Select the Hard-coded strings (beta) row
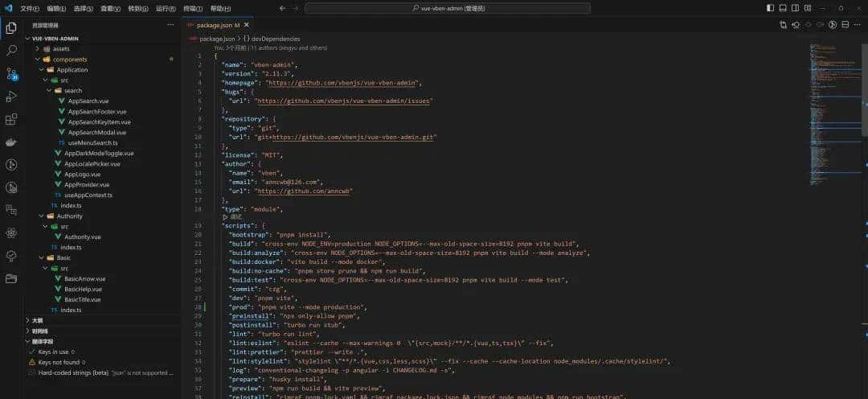Viewport: 868px width, 399px height. 102,373
